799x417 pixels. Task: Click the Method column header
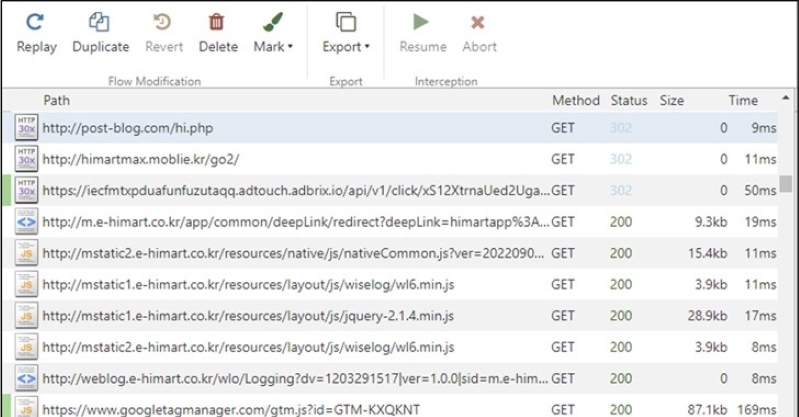coord(575,100)
